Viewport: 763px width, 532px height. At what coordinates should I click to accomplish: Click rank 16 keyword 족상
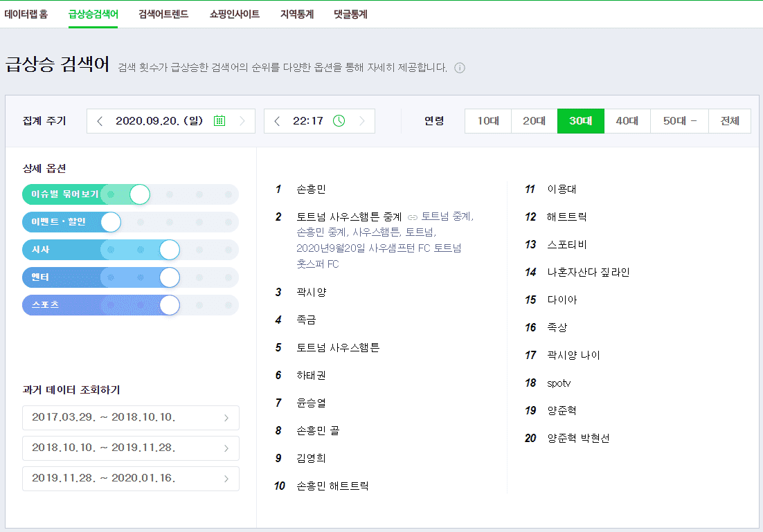[557, 328]
